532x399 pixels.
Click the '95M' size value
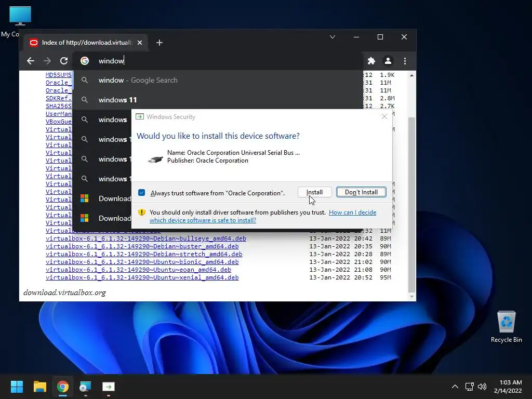[385, 277]
